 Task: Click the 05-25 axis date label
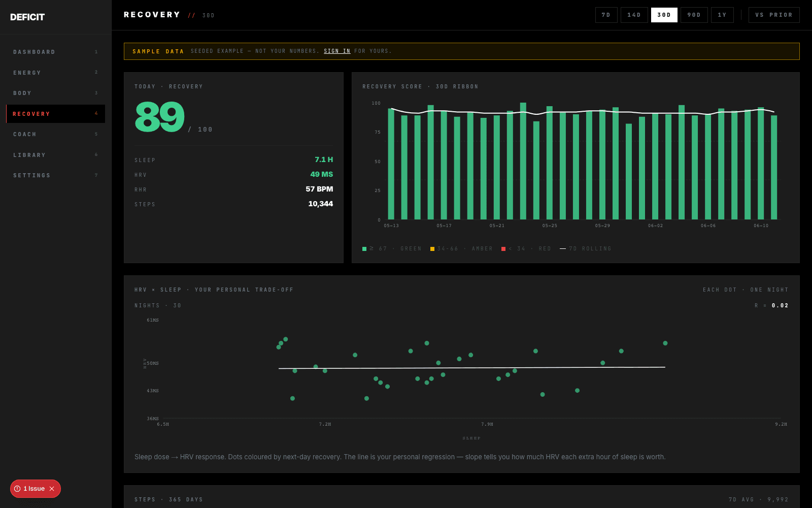[550, 226]
